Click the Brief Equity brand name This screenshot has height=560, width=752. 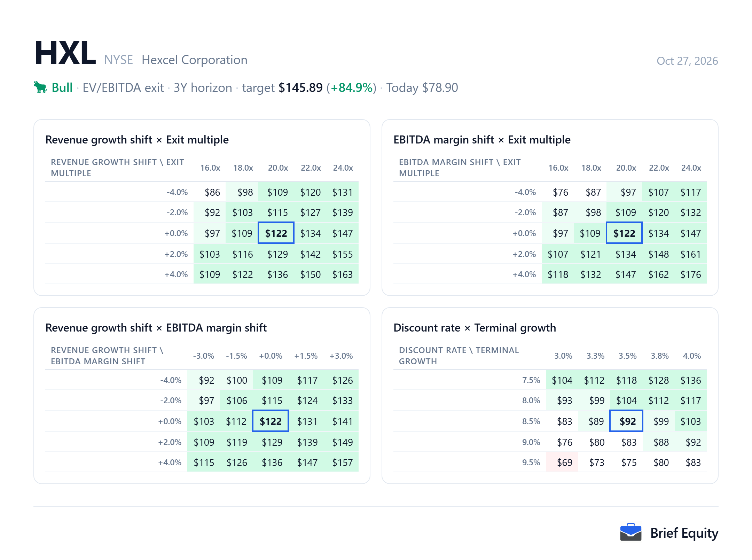pyautogui.click(x=684, y=533)
